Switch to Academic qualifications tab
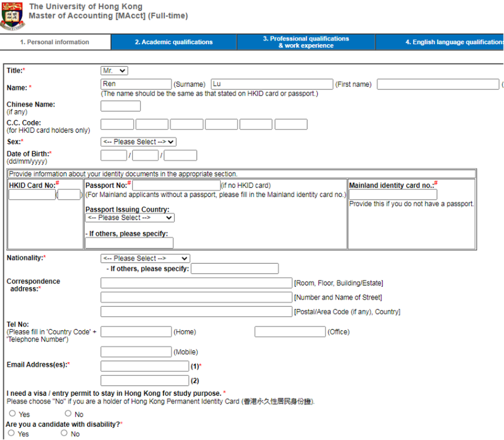This screenshot has width=504, height=440. [174, 42]
